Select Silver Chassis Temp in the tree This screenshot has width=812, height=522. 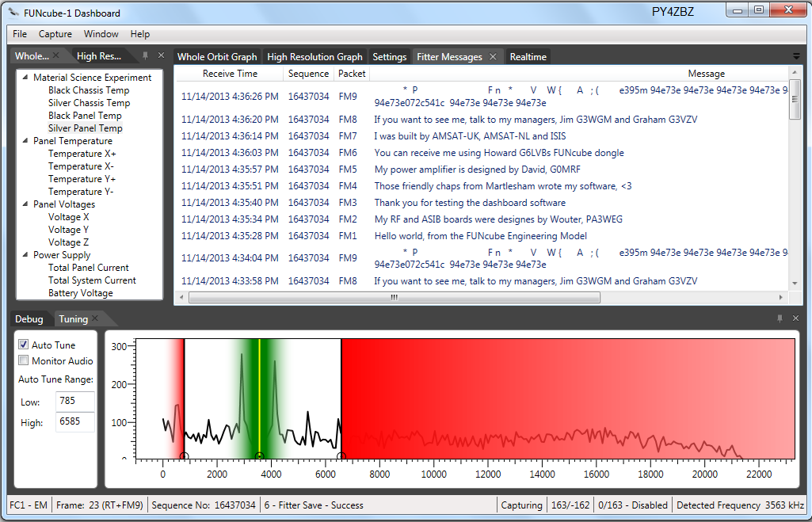click(89, 102)
